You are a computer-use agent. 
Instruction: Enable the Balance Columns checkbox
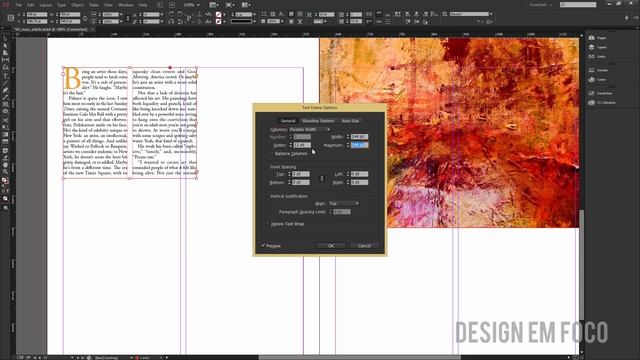click(x=273, y=154)
